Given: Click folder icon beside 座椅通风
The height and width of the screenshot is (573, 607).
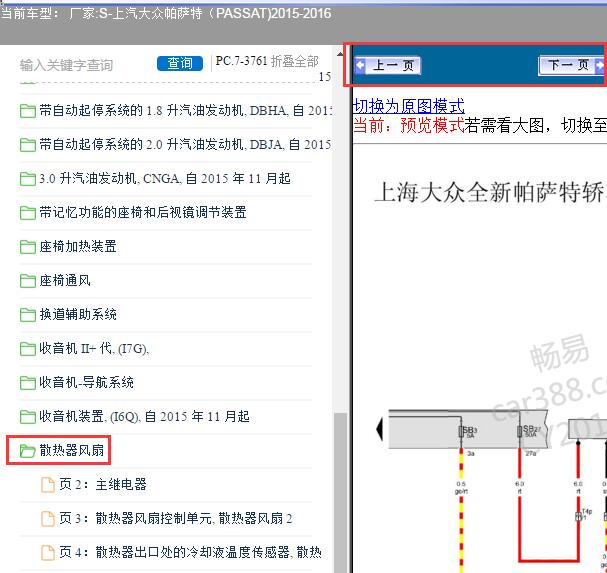Looking at the screenshot, I should [27, 281].
